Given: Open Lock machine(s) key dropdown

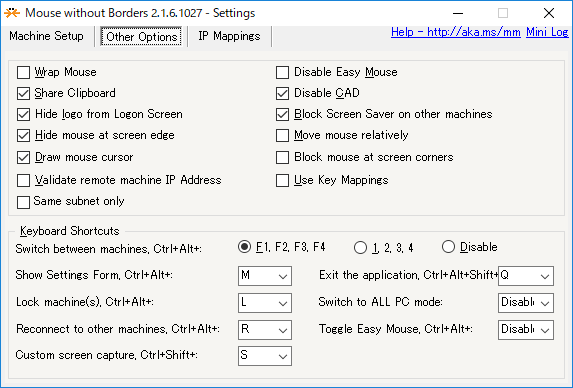Looking at the screenshot, I should click(x=265, y=303).
